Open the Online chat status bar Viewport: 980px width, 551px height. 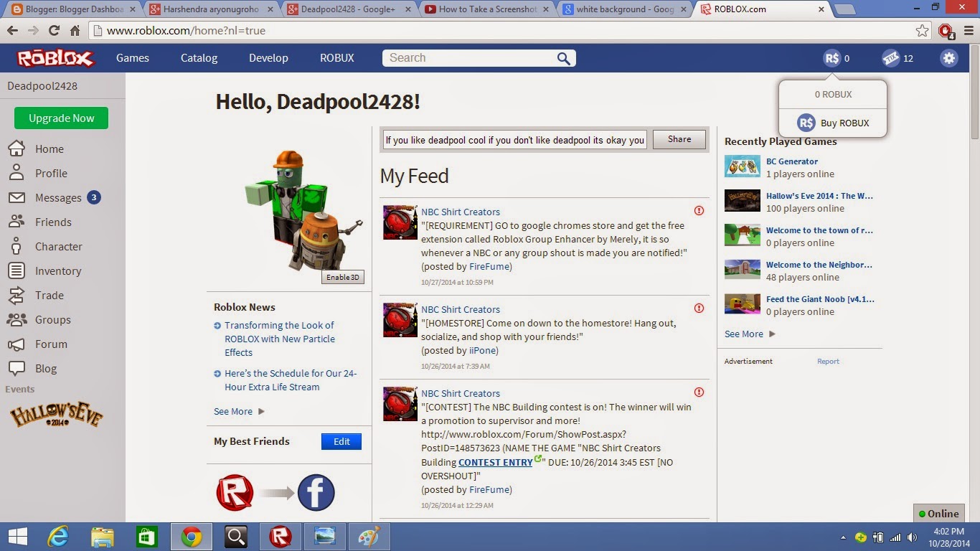coord(938,514)
